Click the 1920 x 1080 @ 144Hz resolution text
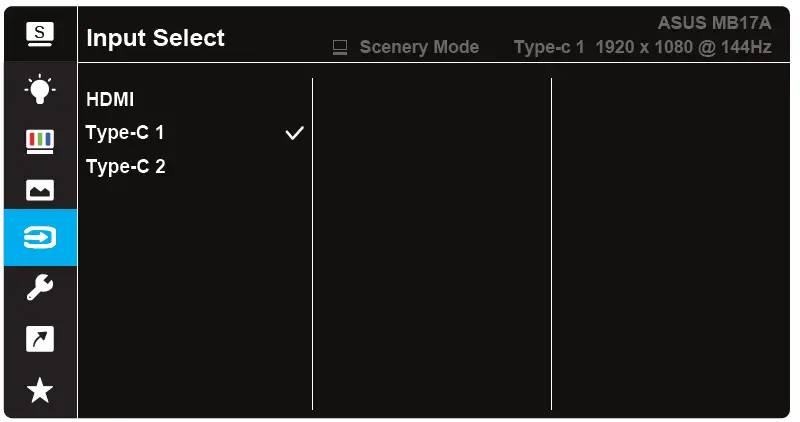This screenshot has width=800, height=422. click(683, 47)
